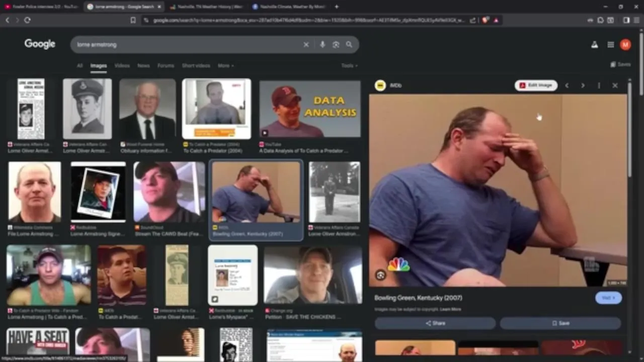The height and width of the screenshot is (362, 644).
Task: Switch to the News results tab
Action: pyautogui.click(x=143, y=66)
